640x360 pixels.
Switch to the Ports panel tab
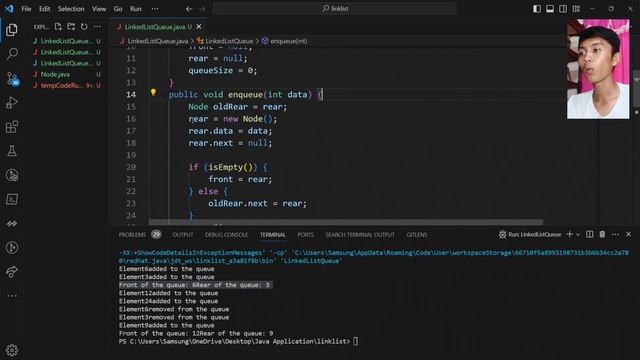pyautogui.click(x=305, y=235)
